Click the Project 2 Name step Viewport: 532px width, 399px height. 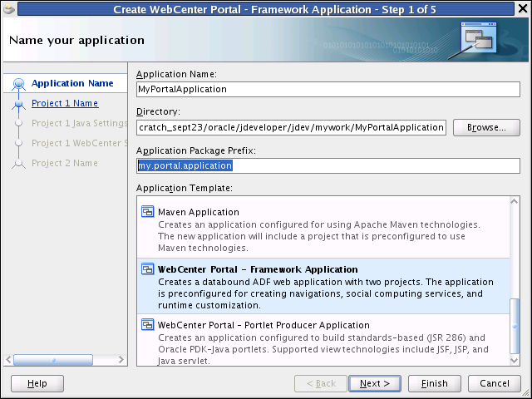point(65,163)
